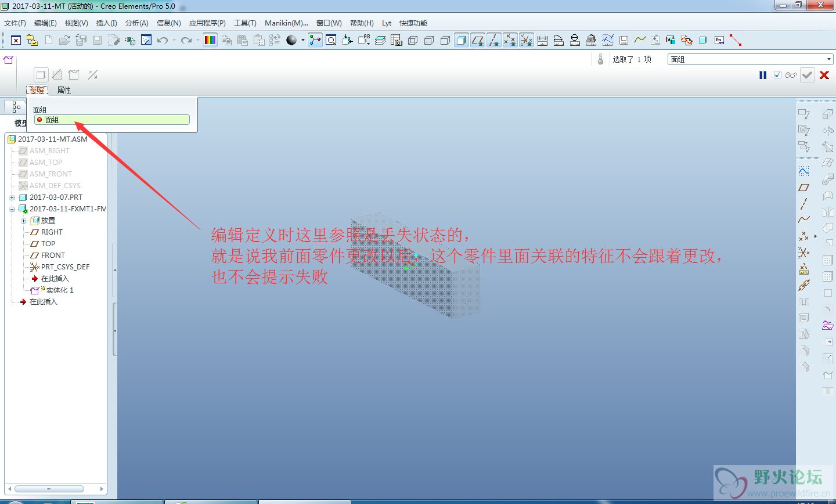Select 实体化 1 feature in tree
Image resolution: width=836 pixels, height=504 pixels.
tap(60, 290)
